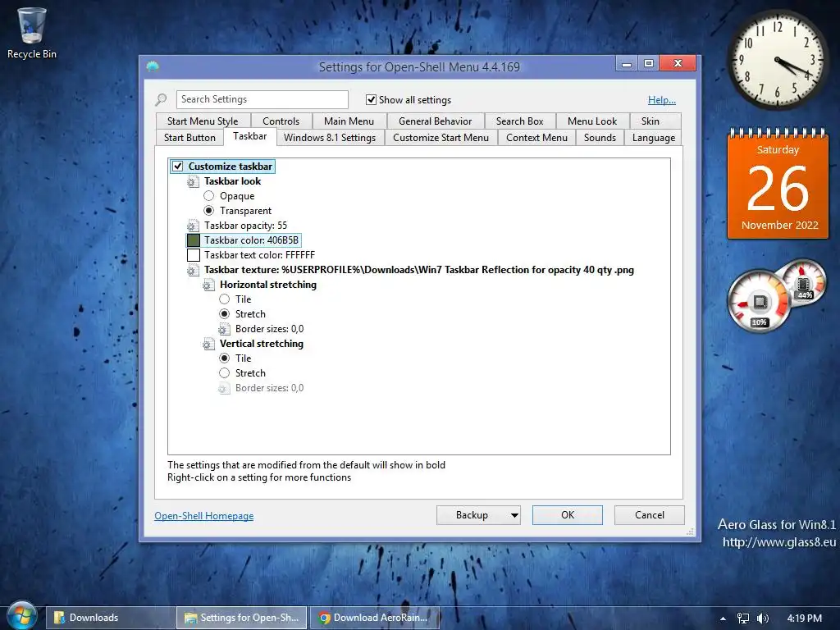Click inside the Search Settings field
The height and width of the screenshot is (630, 840).
(262, 99)
